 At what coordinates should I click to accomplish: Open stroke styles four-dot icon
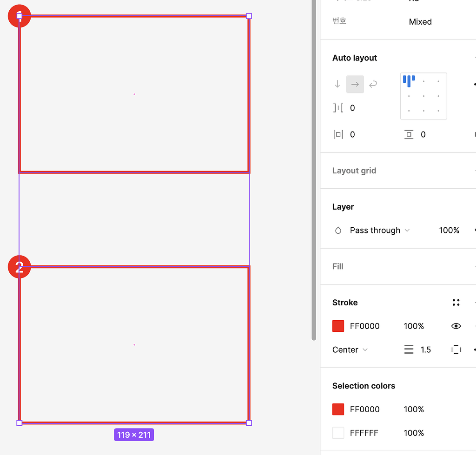pyautogui.click(x=456, y=303)
